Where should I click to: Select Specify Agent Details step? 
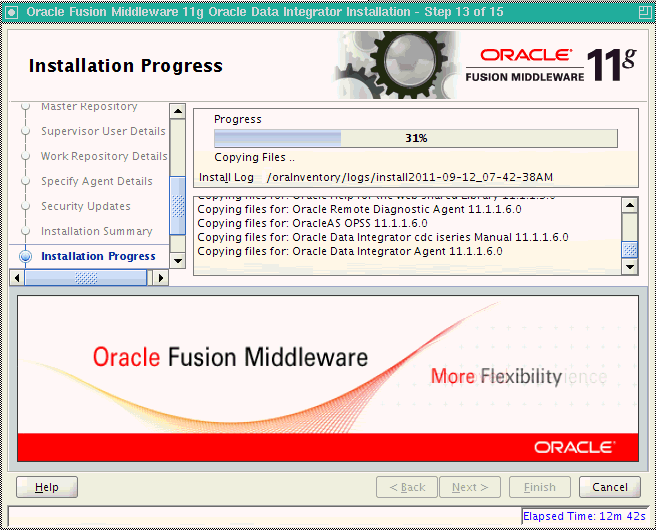tap(97, 182)
